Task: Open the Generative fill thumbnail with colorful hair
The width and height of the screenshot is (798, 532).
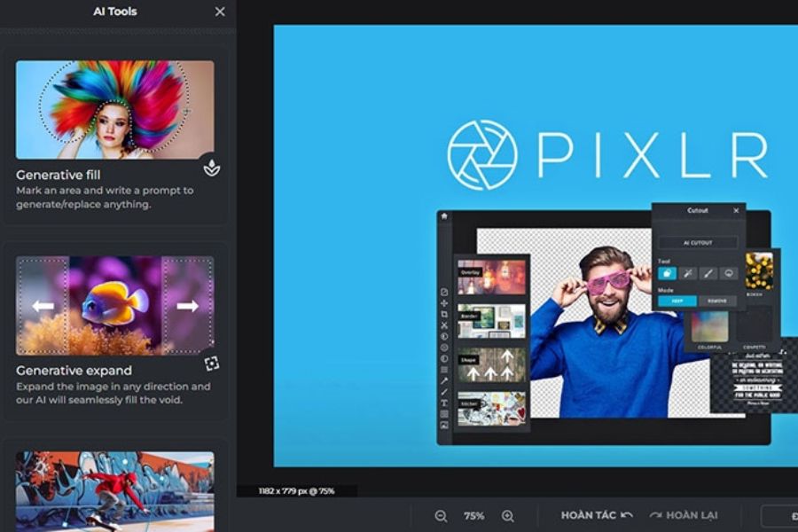Action: [x=115, y=109]
